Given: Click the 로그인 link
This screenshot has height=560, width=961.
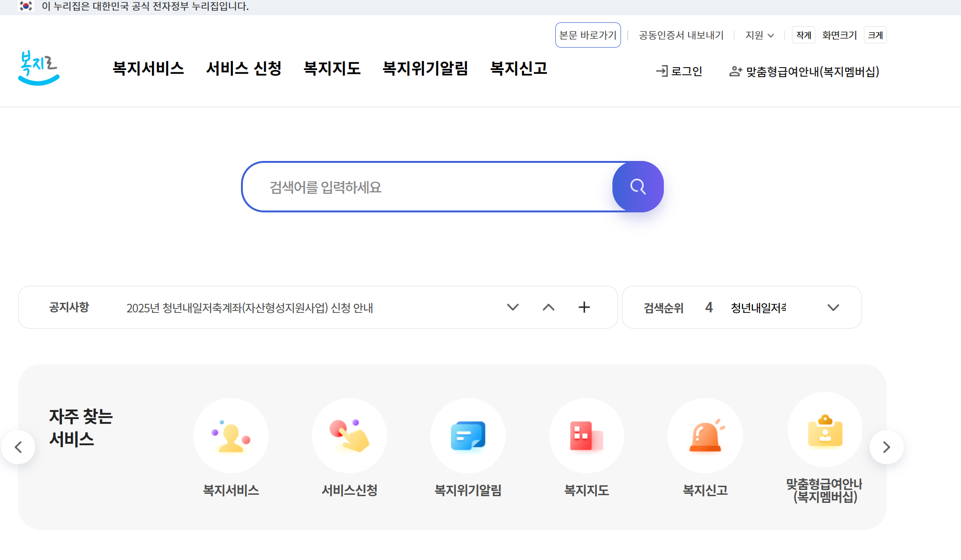Looking at the screenshot, I should point(679,71).
